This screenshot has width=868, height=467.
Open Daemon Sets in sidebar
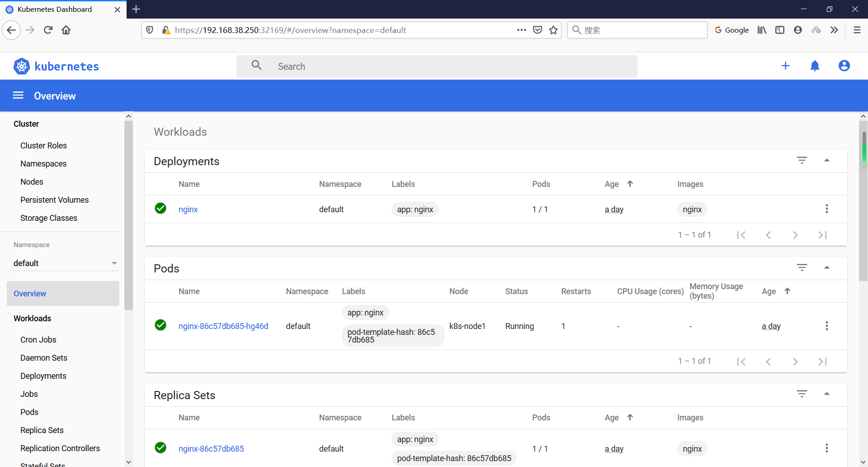coord(43,357)
